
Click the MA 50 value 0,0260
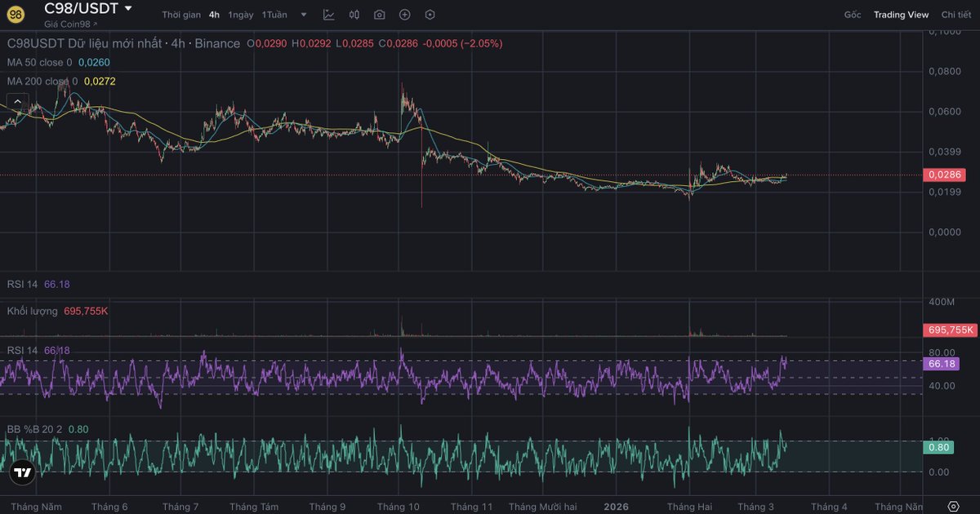point(94,62)
